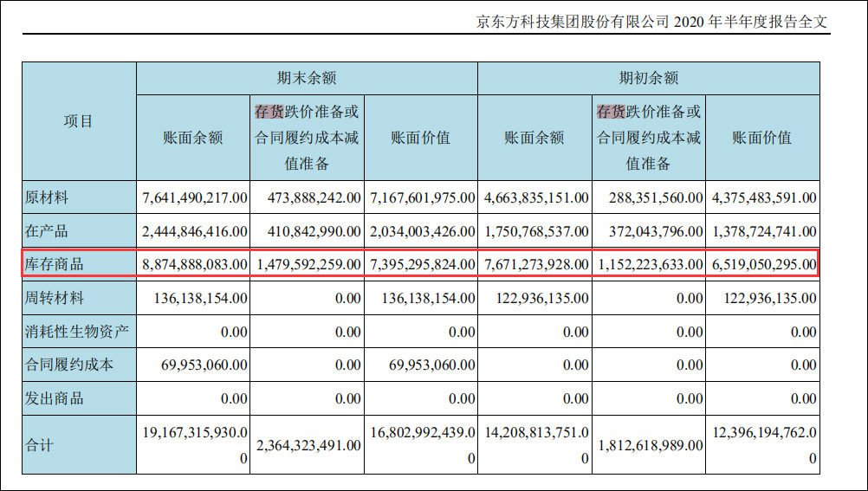Click 存货跌价准备 header under 期初余额
The width and height of the screenshot is (868, 491).
(x=648, y=138)
